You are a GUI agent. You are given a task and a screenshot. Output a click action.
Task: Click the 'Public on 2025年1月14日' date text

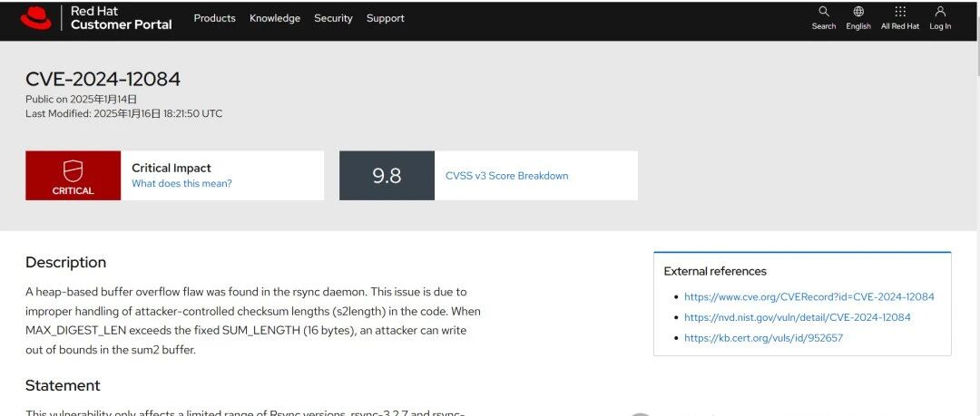[x=82, y=100]
